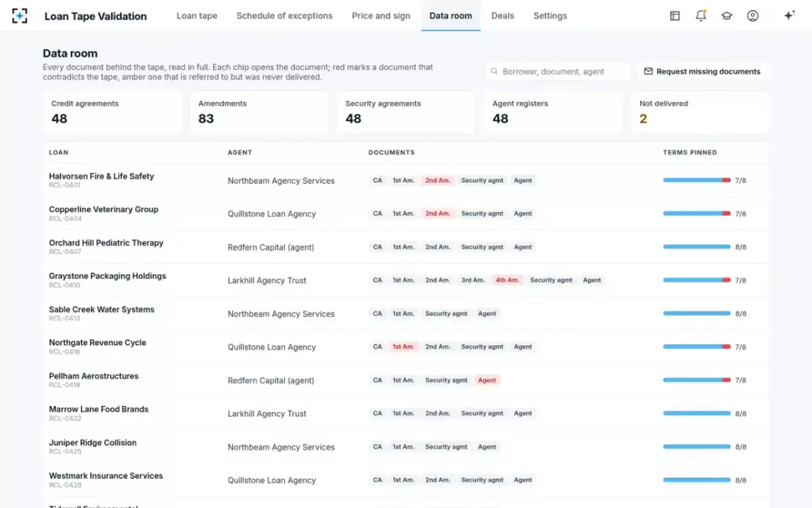
Task: Open Copperline's red 2nd Am. chip
Action: click(438, 213)
